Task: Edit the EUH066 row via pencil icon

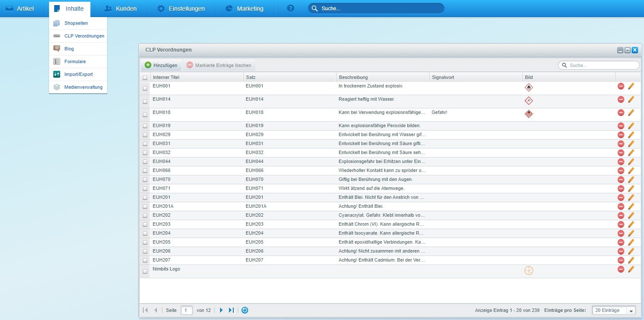Action: [x=631, y=171]
